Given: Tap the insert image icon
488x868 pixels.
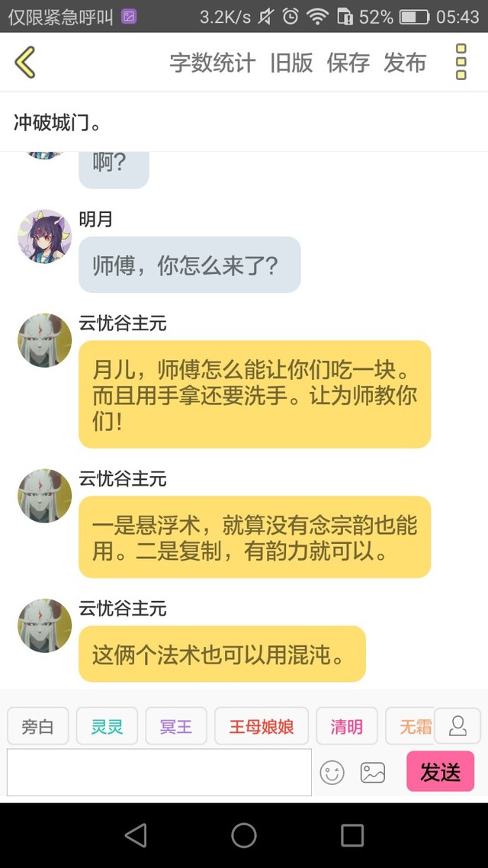Looking at the screenshot, I should tap(372, 772).
